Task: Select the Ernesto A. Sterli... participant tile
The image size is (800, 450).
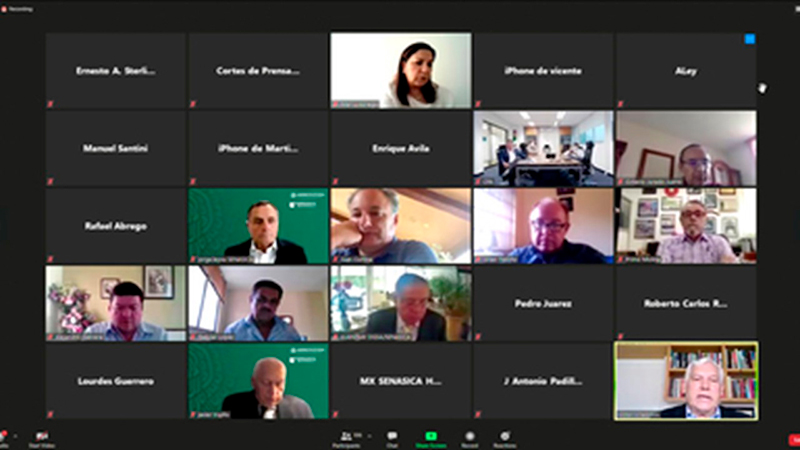Action: click(116, 71)
